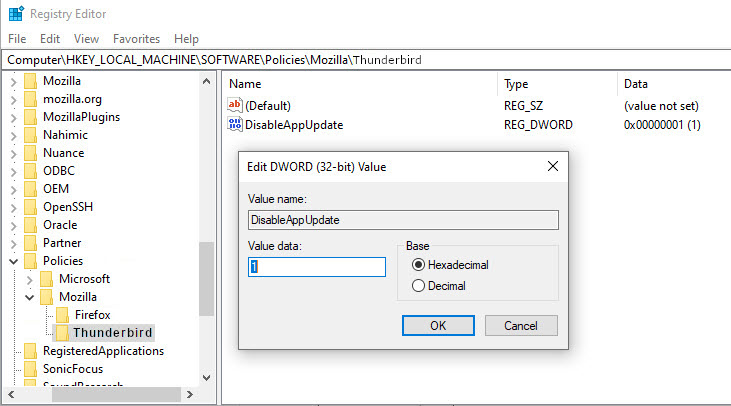
Task: Expand the Partner key
Action: click(14, 244)
